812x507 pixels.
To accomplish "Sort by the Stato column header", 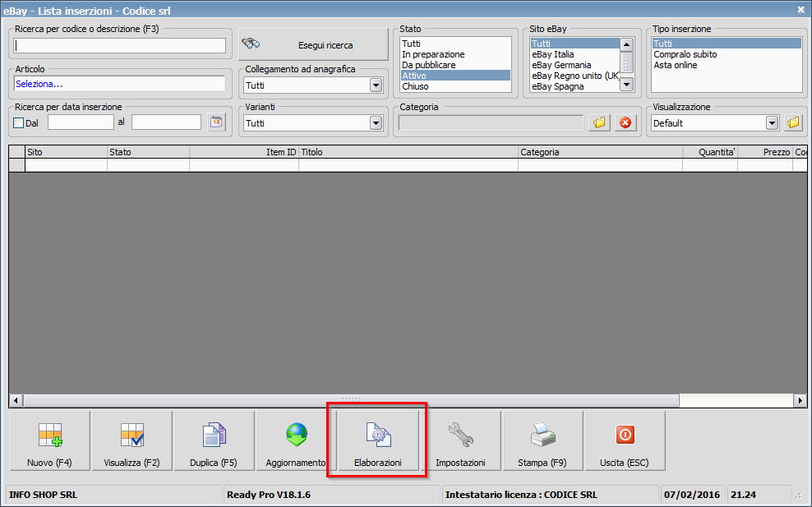I will [x=149, y=152].
